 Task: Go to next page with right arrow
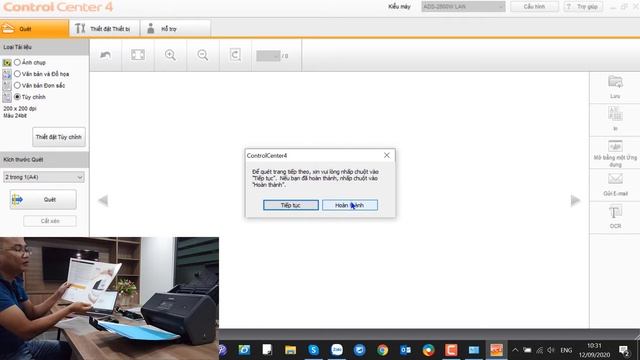pos(576,200)
